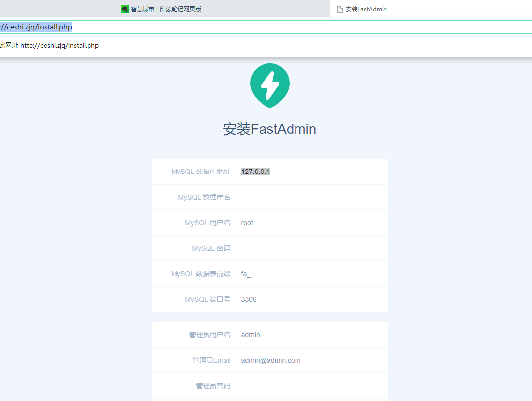The height and width of the screenshot is (401, 532).
Task: Click the MySQL 密码 label
Action: click(211, 249)
